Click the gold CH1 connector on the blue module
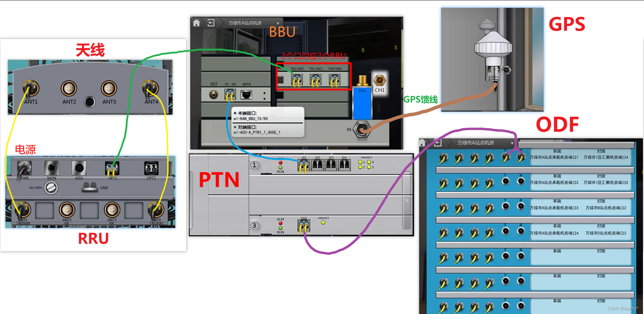The image size is (644, 314). coord(363,81)
